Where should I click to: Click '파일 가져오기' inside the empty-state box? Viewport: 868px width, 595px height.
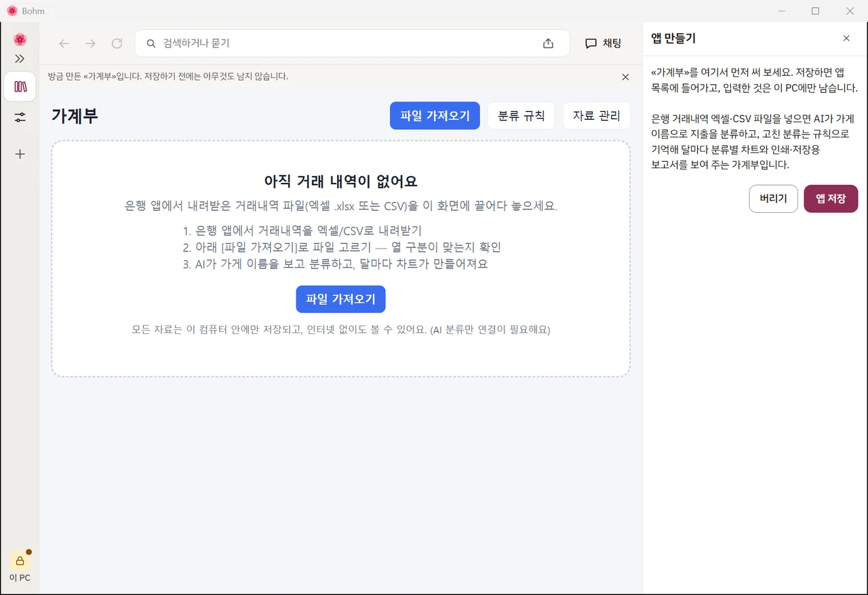pos(340,299)
